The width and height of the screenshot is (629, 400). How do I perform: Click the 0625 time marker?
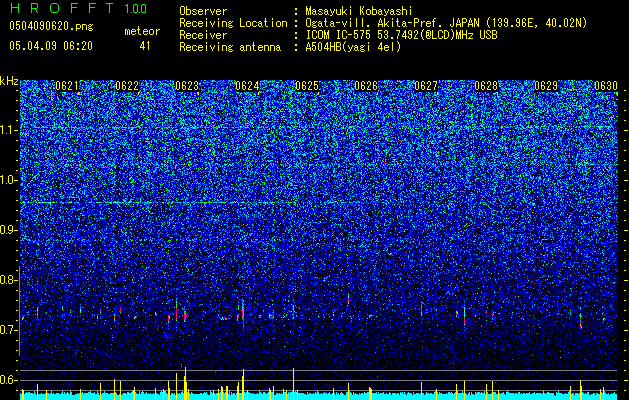306,86
